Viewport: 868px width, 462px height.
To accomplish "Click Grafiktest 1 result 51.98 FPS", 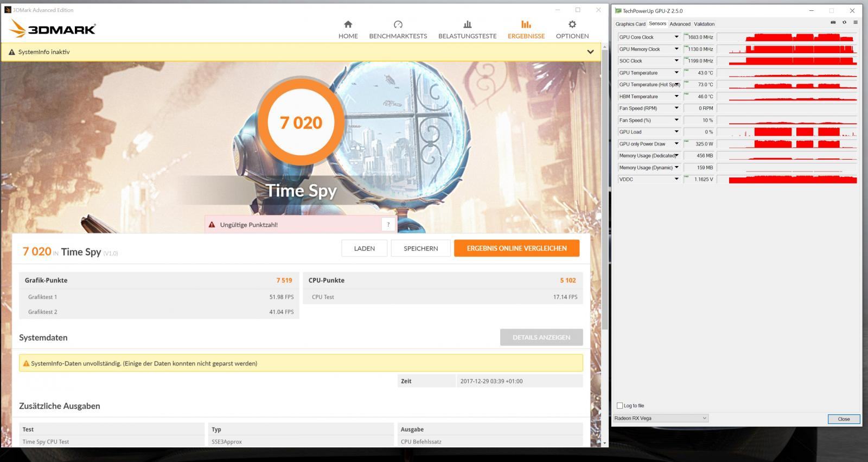I will click(281, 297).
